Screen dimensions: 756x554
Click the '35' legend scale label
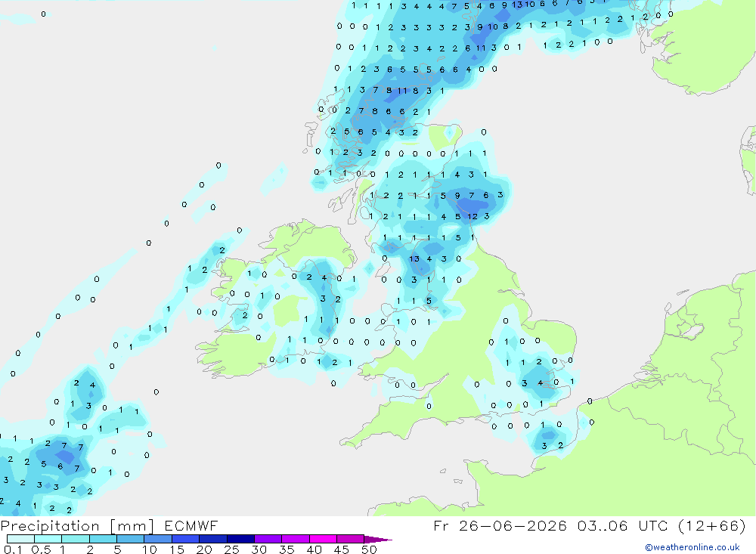click(287, 549)
